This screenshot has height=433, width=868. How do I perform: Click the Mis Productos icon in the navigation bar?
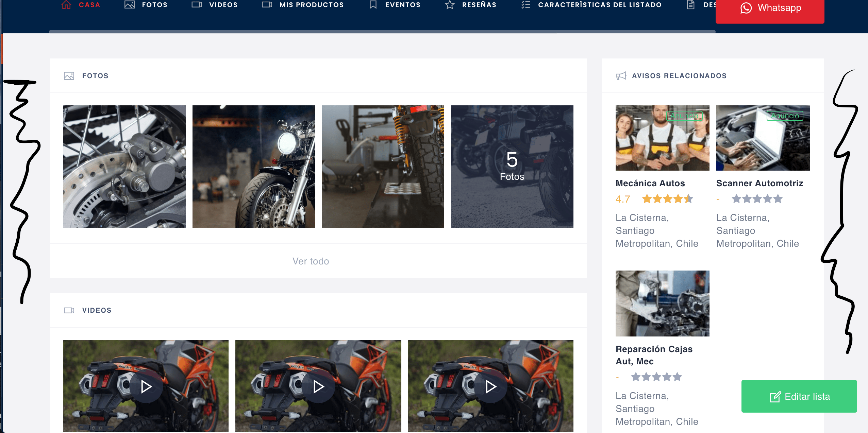[x=267, y=5]
